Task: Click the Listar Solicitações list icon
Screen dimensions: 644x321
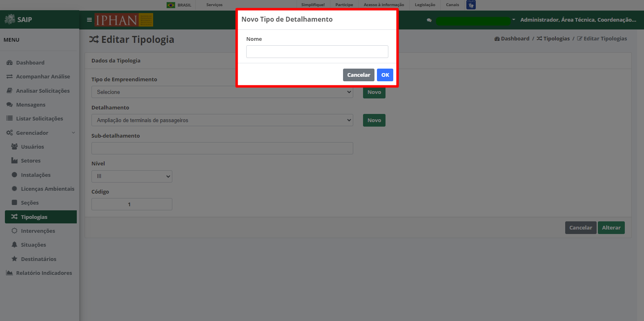Action: pos(9,118)
